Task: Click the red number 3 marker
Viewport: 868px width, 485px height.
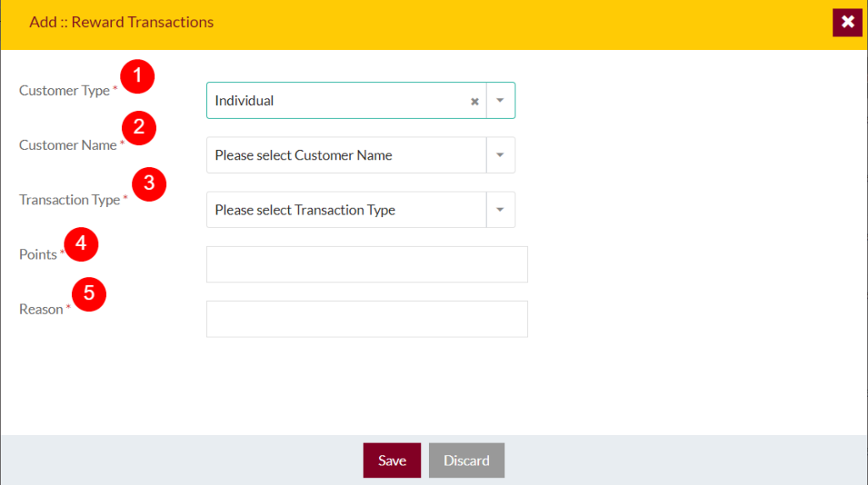Action: tap(149, 184)
